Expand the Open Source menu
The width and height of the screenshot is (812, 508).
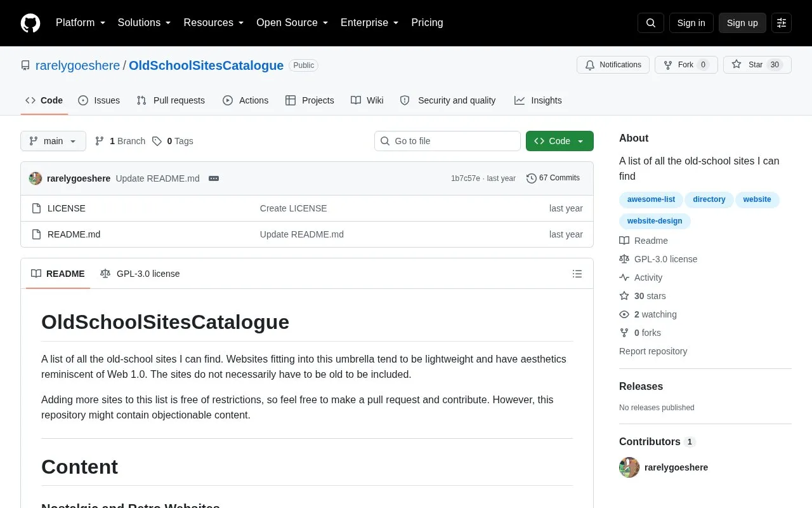pyautogui.click(x=292, y=23)
